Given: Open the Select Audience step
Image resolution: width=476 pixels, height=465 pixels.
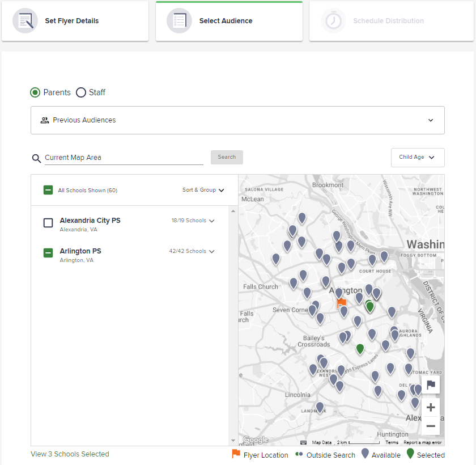Looking at the screenshot, I should pyautogui.click(x=229, y=21).
